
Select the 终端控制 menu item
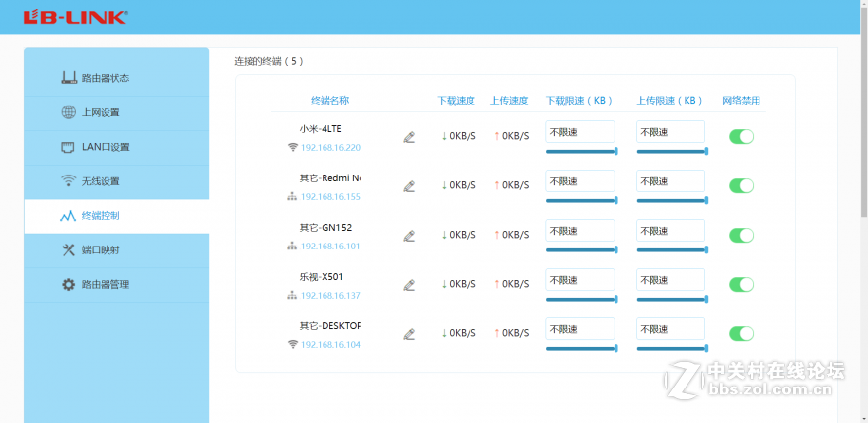pos(116,216)
